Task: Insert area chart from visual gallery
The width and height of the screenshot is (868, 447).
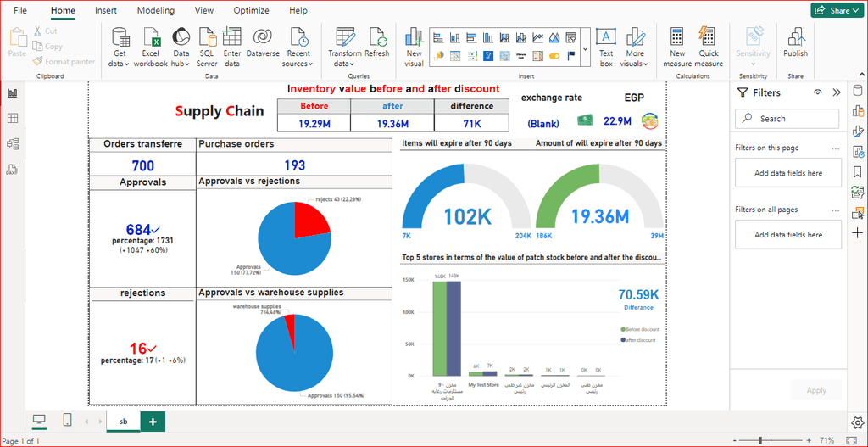Action: [554, 37]
